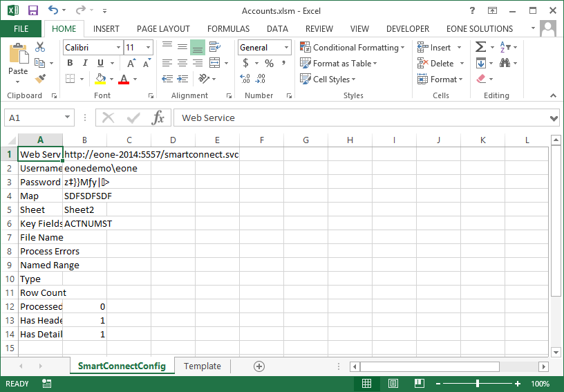The height and width of the screenshot is (392, 564).
Task: Switch to the EONE SOLUTIONS tab
Action: click(480, 29)
